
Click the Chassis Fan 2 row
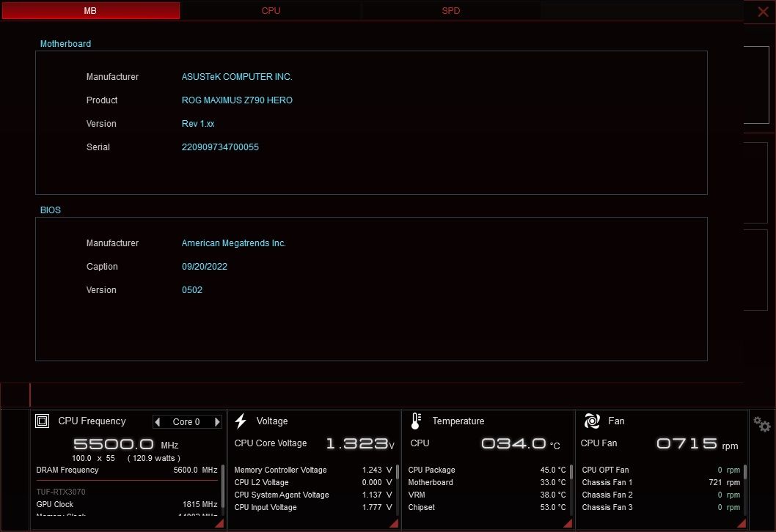coord(661,495)
